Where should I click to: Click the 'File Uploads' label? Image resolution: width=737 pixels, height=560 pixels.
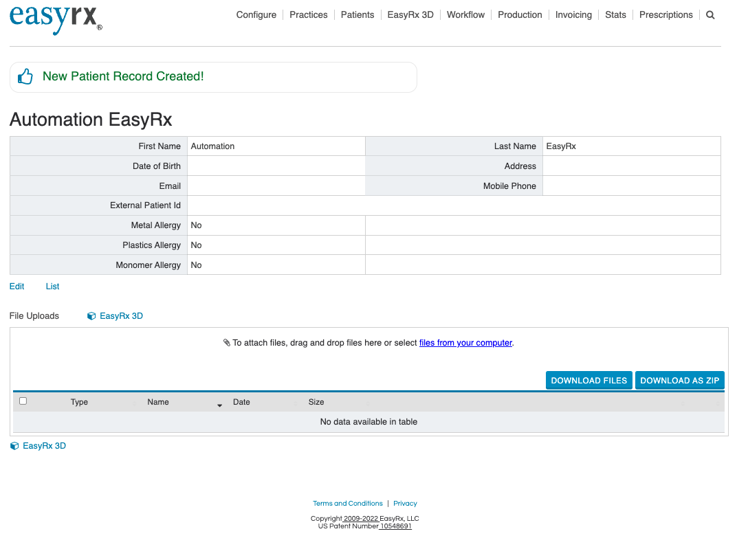point(34,316)
